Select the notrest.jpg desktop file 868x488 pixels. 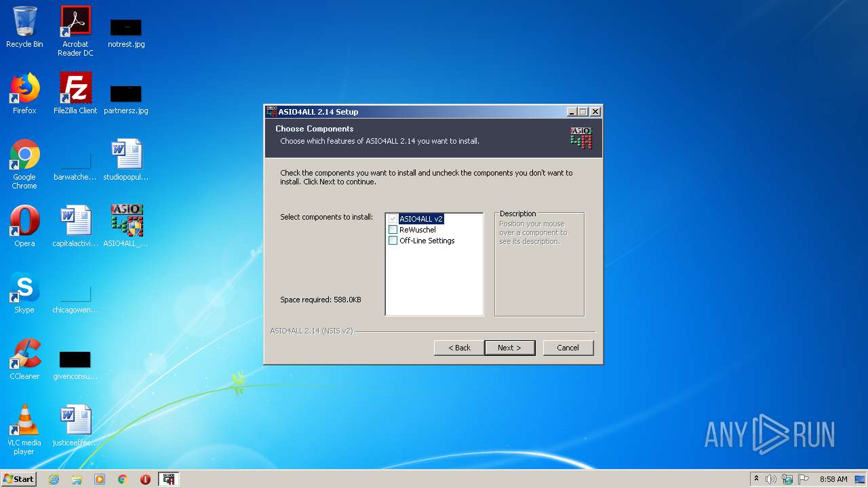pos(126,33)
